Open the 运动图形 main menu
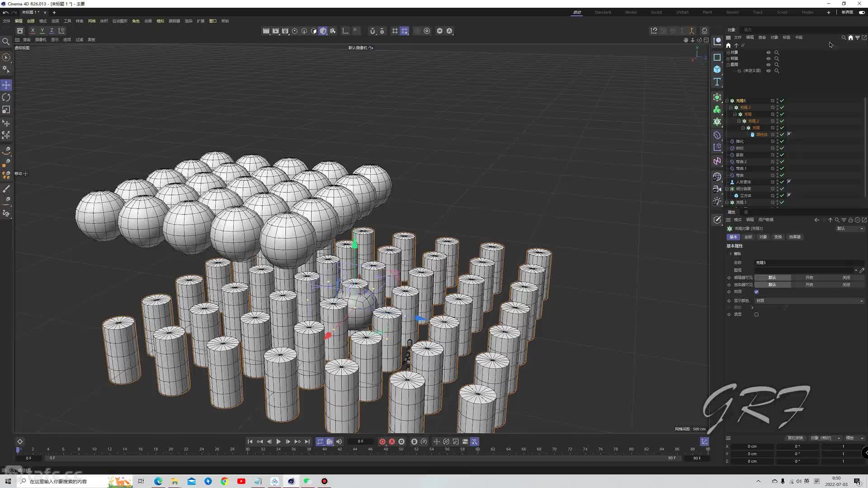Screen dimensions: 868x488 (120, 21)
